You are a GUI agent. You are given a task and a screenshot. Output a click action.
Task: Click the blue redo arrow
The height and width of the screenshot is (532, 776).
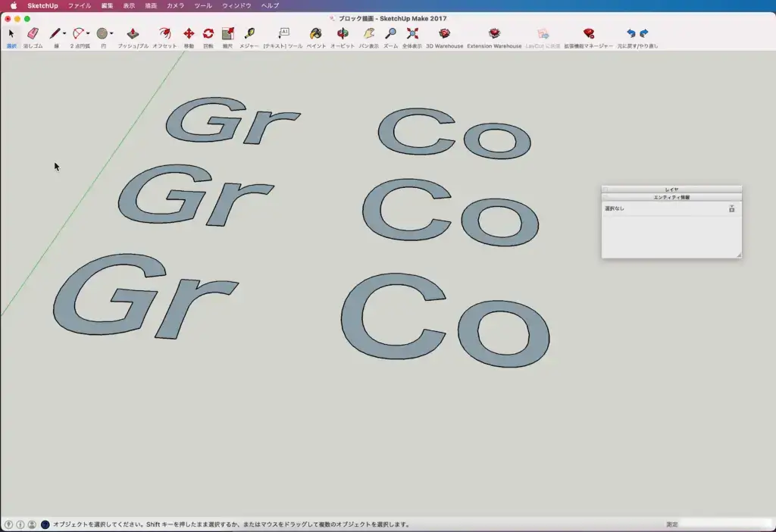(644, 33)
